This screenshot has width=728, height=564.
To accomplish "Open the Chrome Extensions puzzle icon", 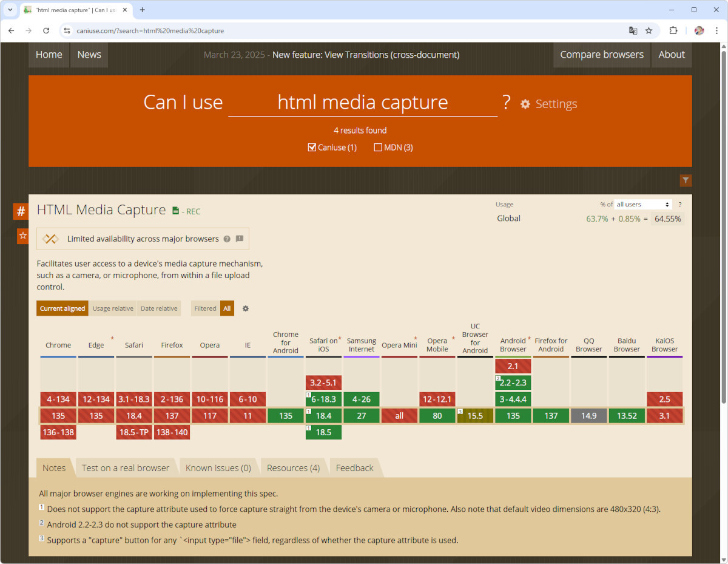I will [673, 30].
